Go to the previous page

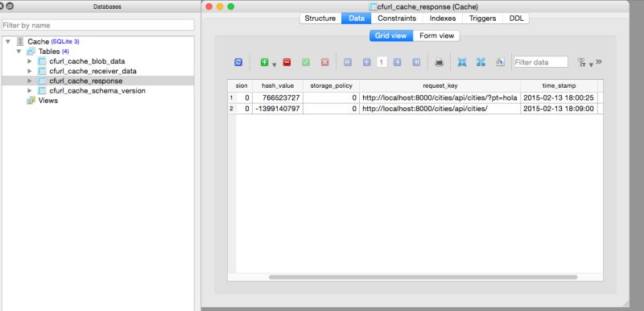coord(367,62)
